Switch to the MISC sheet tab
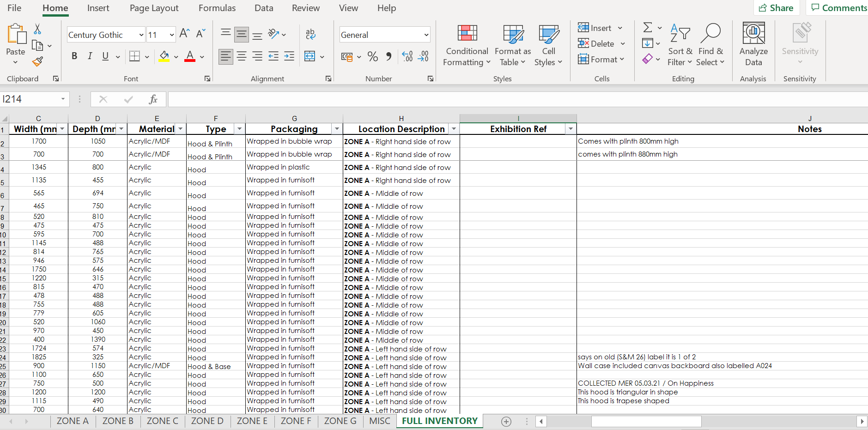 click(380, 421)
